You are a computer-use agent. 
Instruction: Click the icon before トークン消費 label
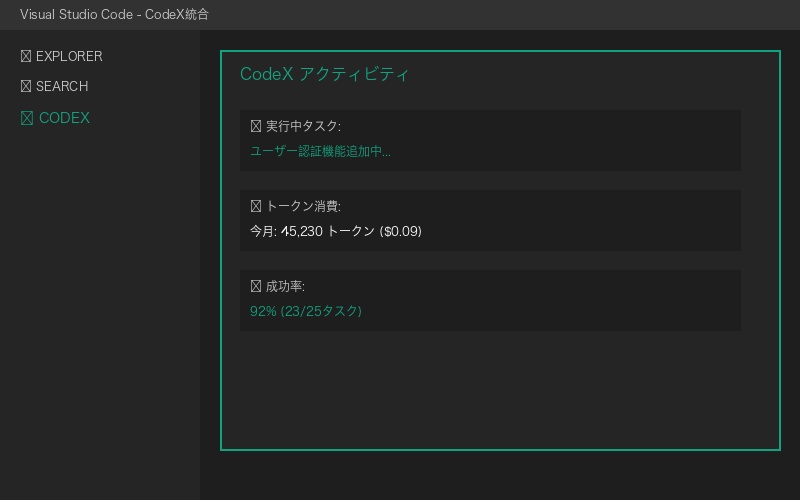[256, 206]
